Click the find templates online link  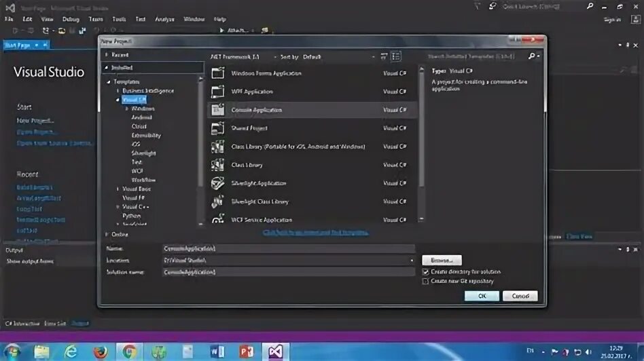(x=315, y=233)
